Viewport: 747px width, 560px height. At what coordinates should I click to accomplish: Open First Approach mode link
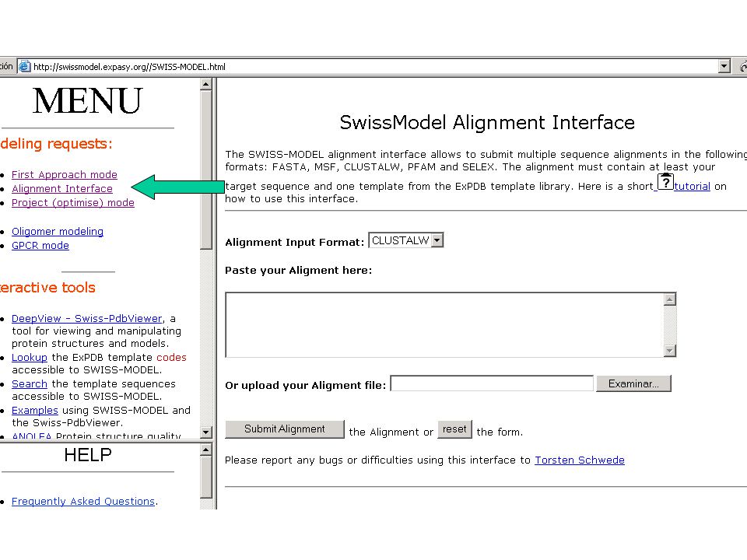click(x=65, y=175)
